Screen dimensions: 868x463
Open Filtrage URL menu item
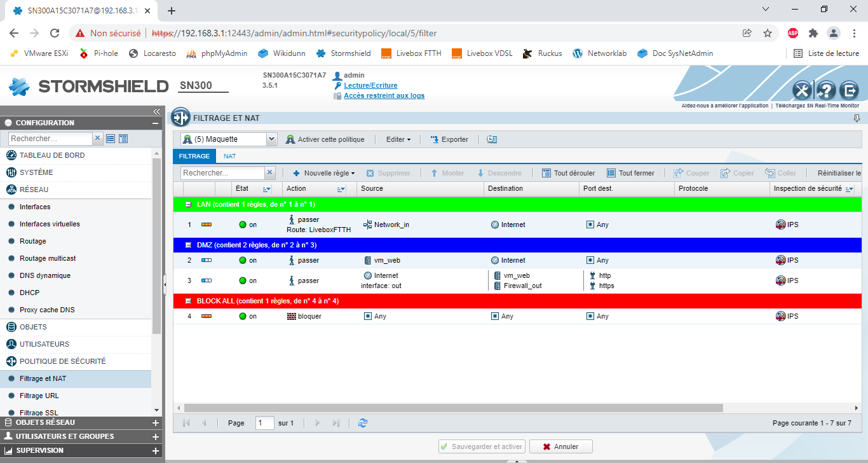[39, 396]
